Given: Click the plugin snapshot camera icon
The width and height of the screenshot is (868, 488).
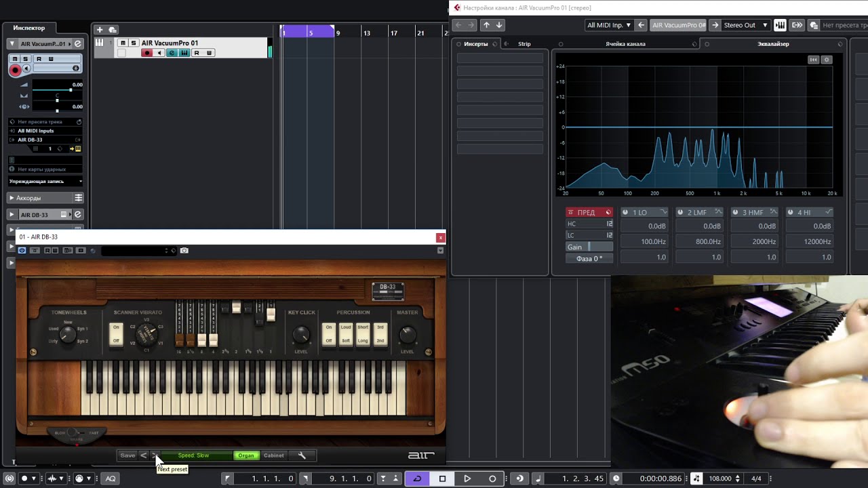Looking at the screenshot, I should point(184,251).
